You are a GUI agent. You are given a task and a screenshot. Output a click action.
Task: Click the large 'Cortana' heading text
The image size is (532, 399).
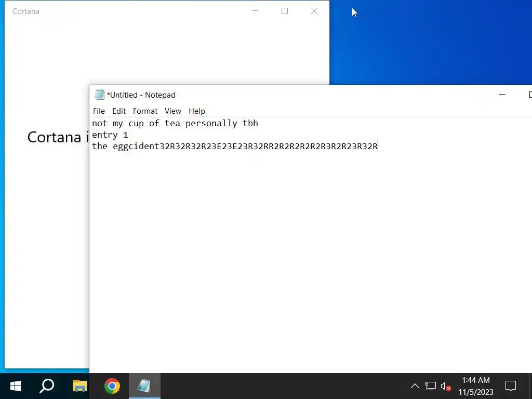[54, 137]
